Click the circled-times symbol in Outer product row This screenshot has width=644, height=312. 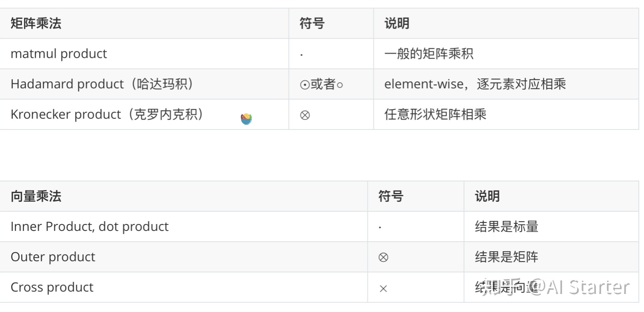[383, 257]
